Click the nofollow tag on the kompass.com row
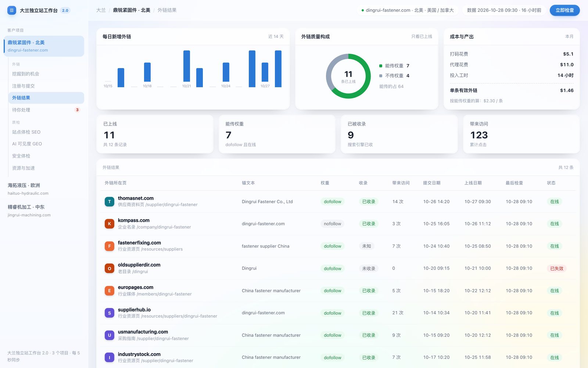The image size is (588, 368). coord(332,224)
